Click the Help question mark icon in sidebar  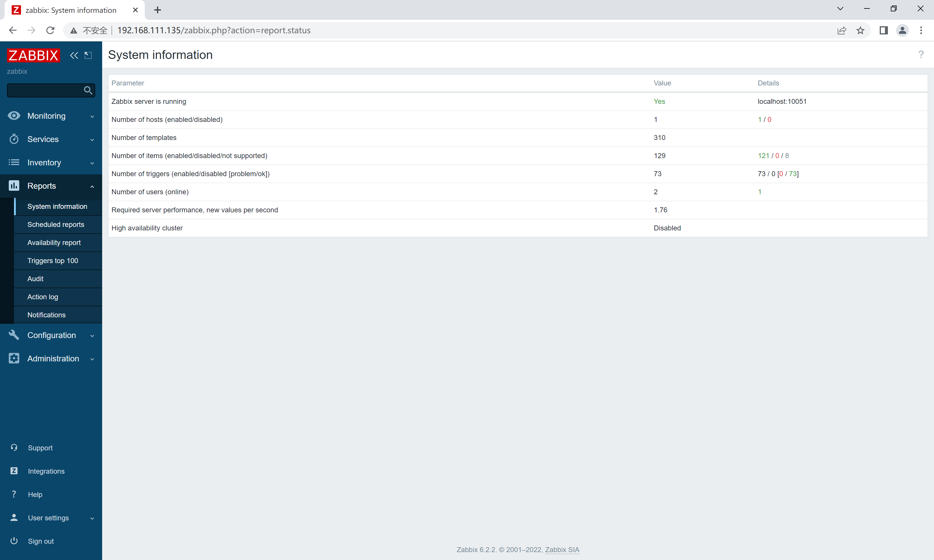(14, 494)
